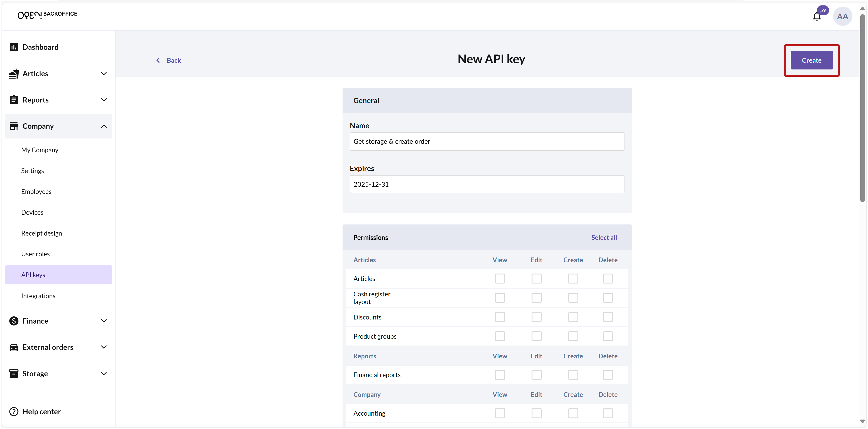
Task: Check Articles row Delete permission
Action: coord(608,279)
